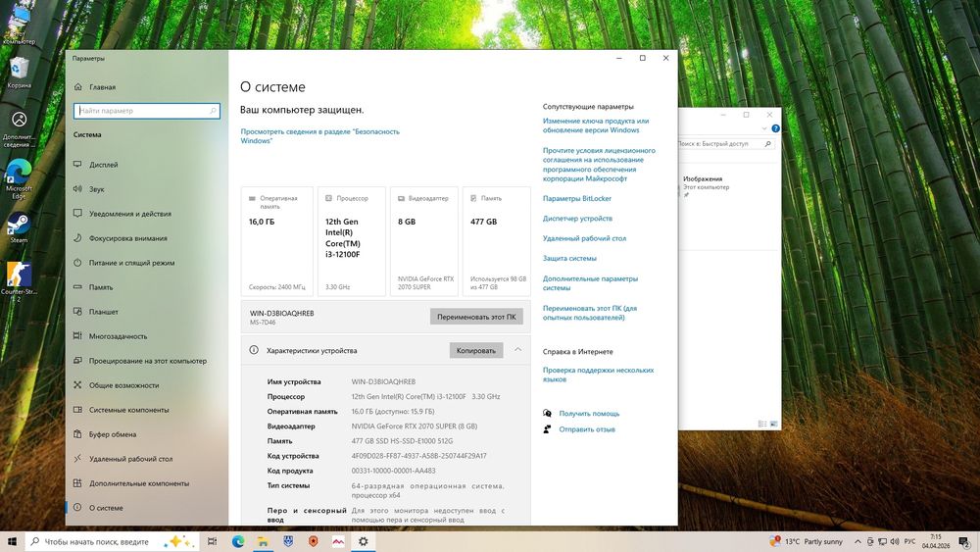Open the license agreement terms link
This screenshot has height=552, width=980.
(x=599, y=165)
